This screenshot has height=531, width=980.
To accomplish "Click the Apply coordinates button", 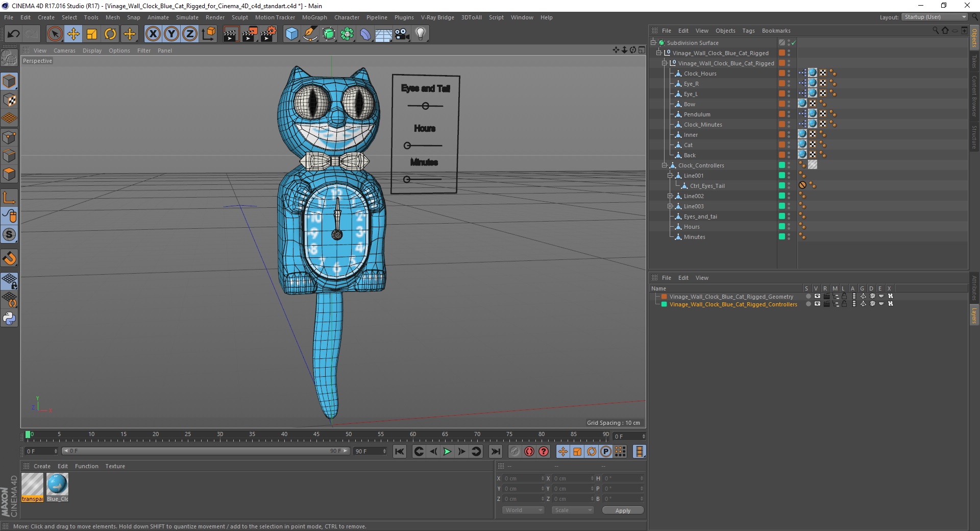I will click(x=623, y=511).
